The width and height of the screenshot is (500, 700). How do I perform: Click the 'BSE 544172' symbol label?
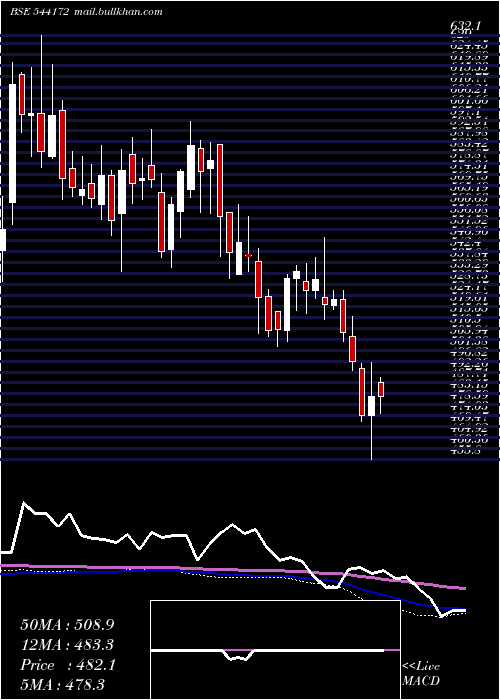39,12
